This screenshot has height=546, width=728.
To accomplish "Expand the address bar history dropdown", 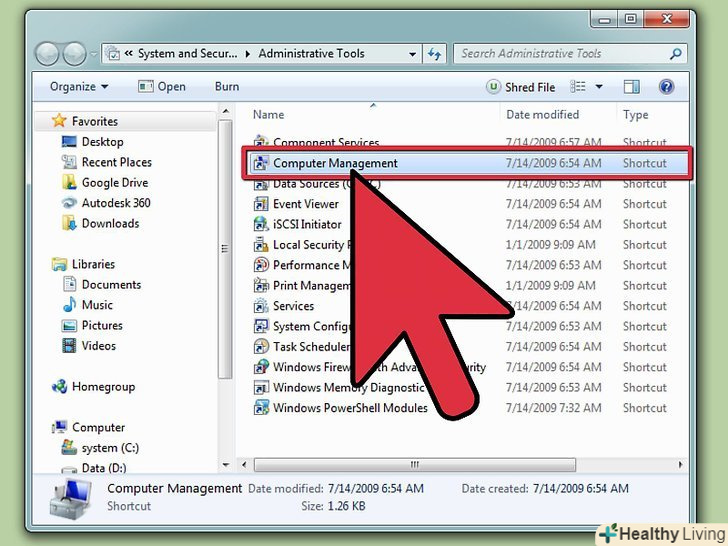I will (x=412, y=54).
